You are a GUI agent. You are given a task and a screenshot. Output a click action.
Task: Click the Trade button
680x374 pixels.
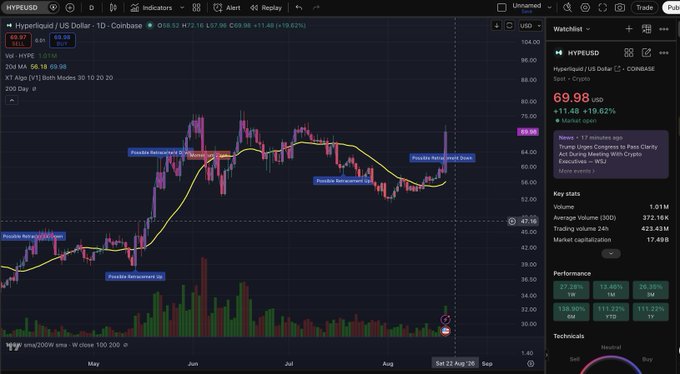[644, 7]
